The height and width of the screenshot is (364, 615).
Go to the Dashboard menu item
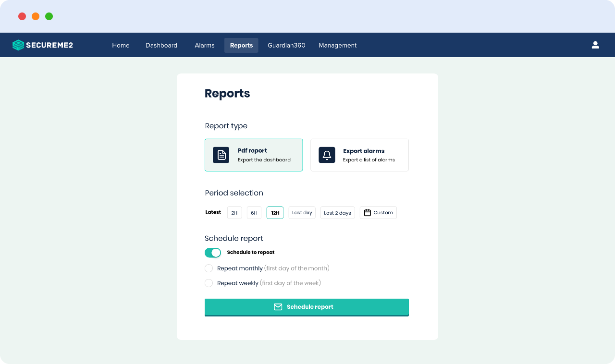click(161, 45)
